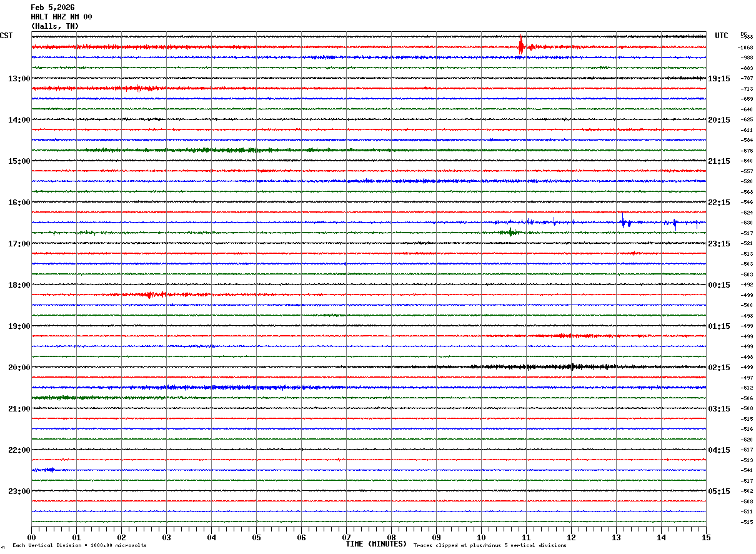Select the 17:00 CST time label
Image resolution: width=756 pixels, height=554 pixels.
[x=19, y=244]
